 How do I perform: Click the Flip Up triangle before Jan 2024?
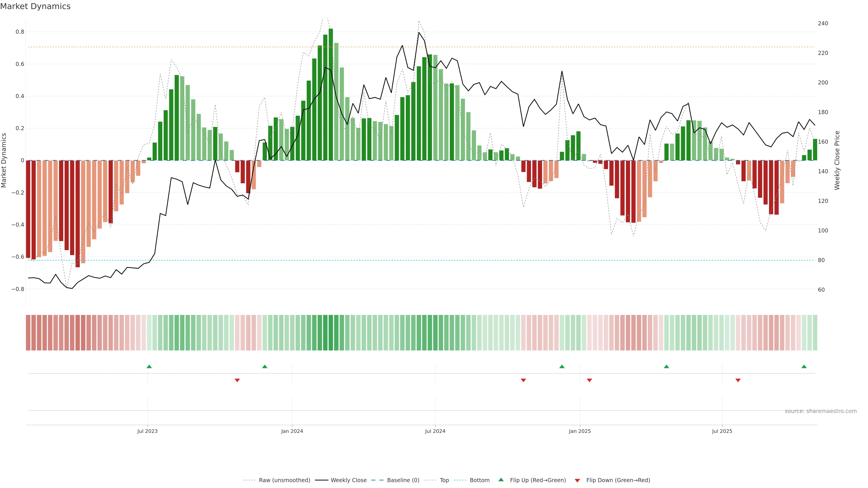[x=264, y=366]
